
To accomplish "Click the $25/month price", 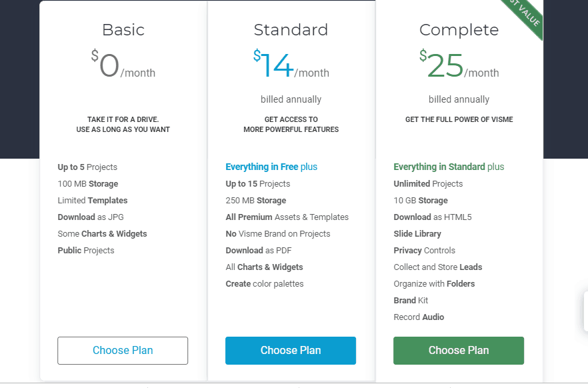I will click(459, 64).
